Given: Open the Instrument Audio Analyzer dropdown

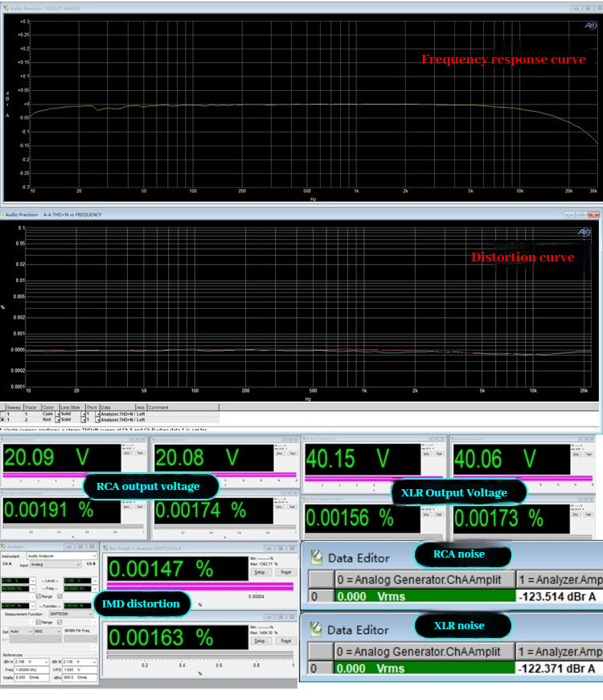Looking at the screenshot, I should tap(93, 556).
